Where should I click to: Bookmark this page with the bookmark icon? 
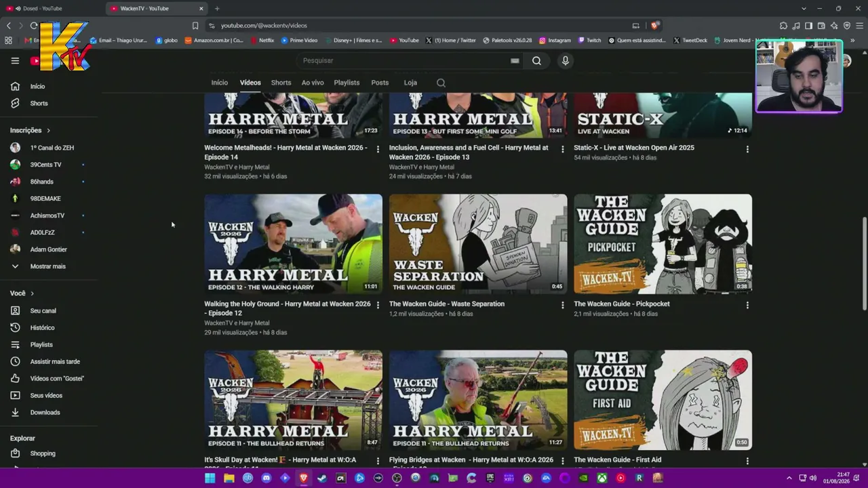(195, 26)
